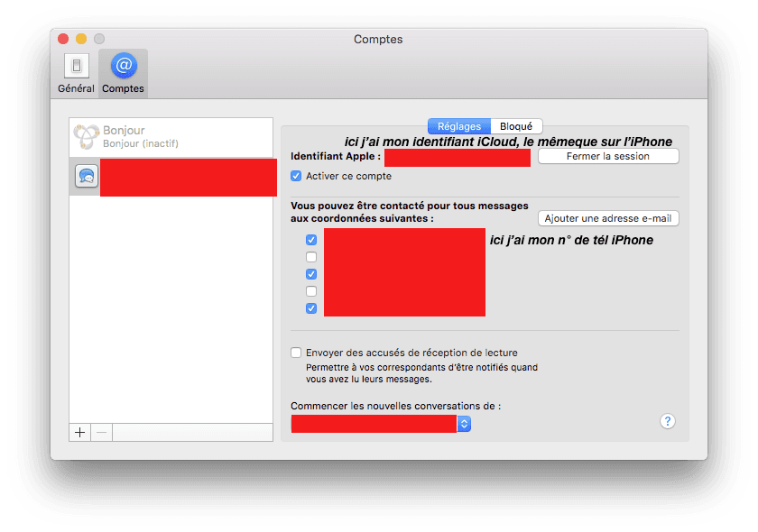
Task: Open the new conversations sender dropdown
Action: [381, 424]
